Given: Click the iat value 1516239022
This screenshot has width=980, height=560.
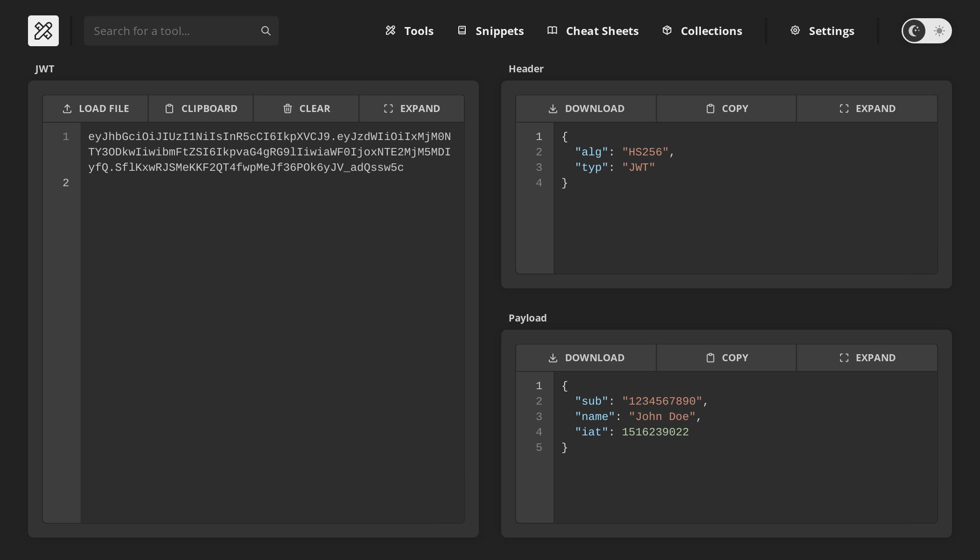Looking at the screenshot, I should tap(655, 432).
